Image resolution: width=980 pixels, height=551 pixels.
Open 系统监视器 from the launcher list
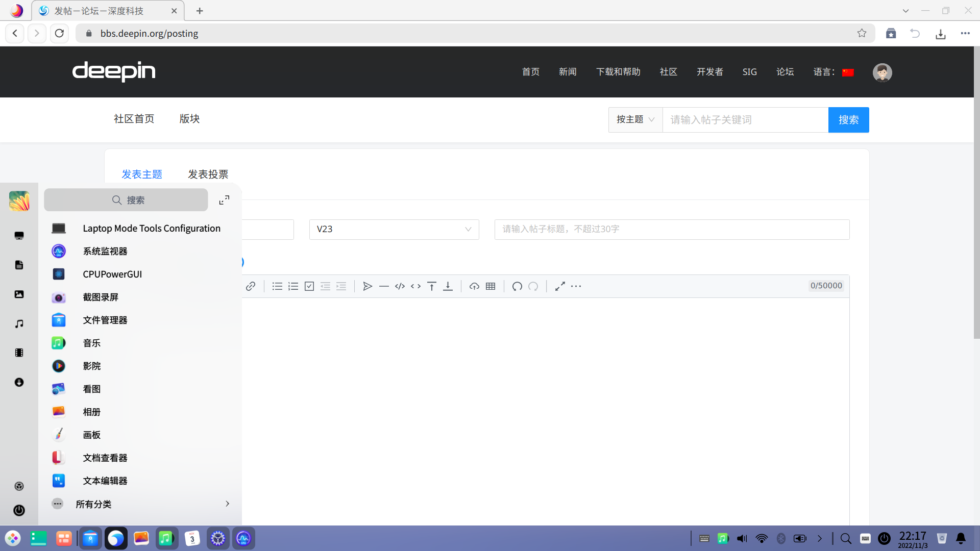coord(105,251)
